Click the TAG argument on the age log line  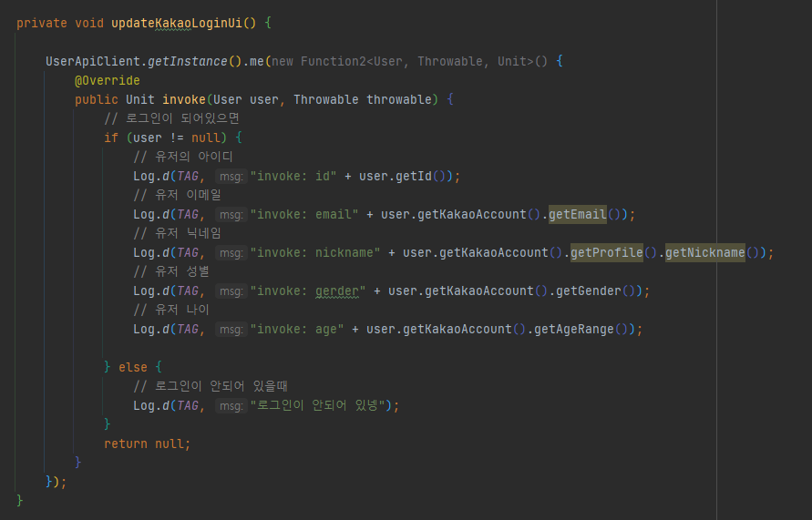tap(188, 330)
